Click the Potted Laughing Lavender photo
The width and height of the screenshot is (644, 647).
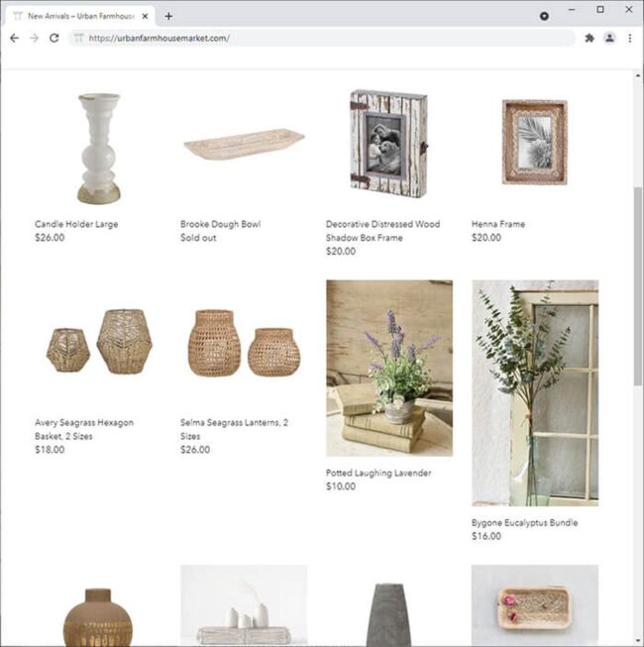pos(389,368)
